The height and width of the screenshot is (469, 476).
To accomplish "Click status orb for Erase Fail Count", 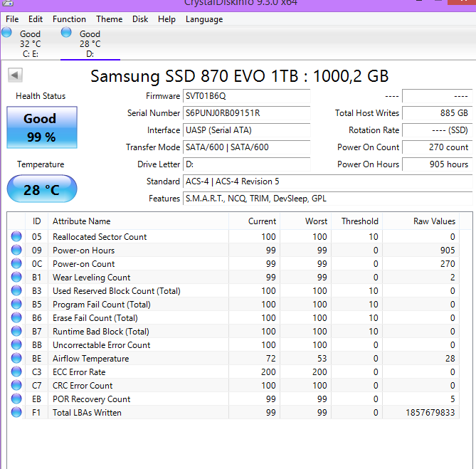I will [x=16, y=317].
